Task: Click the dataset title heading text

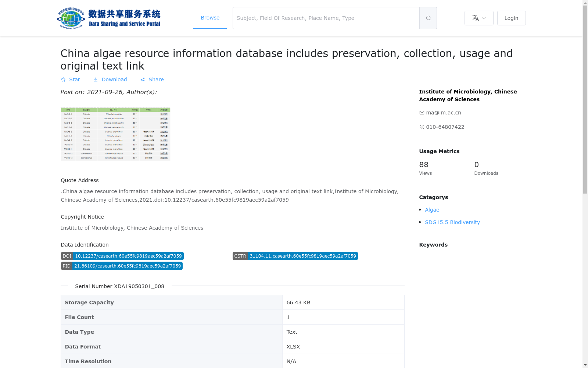Action: 287,60
